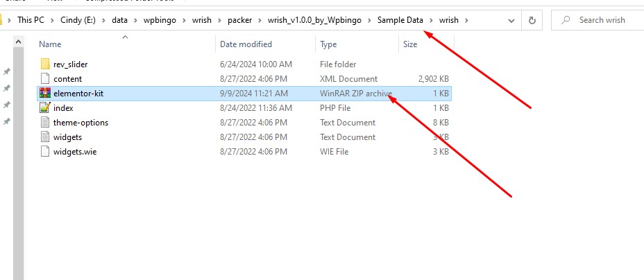Image resolution: width=644 pixels, height=280 pixels.
Task: Go to the packer folder breadcrumb
Action: 240,20
